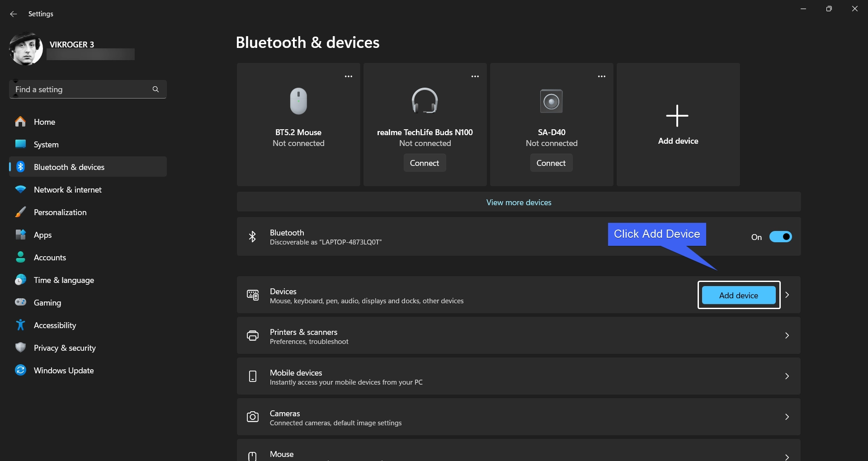The height and width of the screenshot is (461, 868).
Task: Open the user profile avatar
Action: 26,49
